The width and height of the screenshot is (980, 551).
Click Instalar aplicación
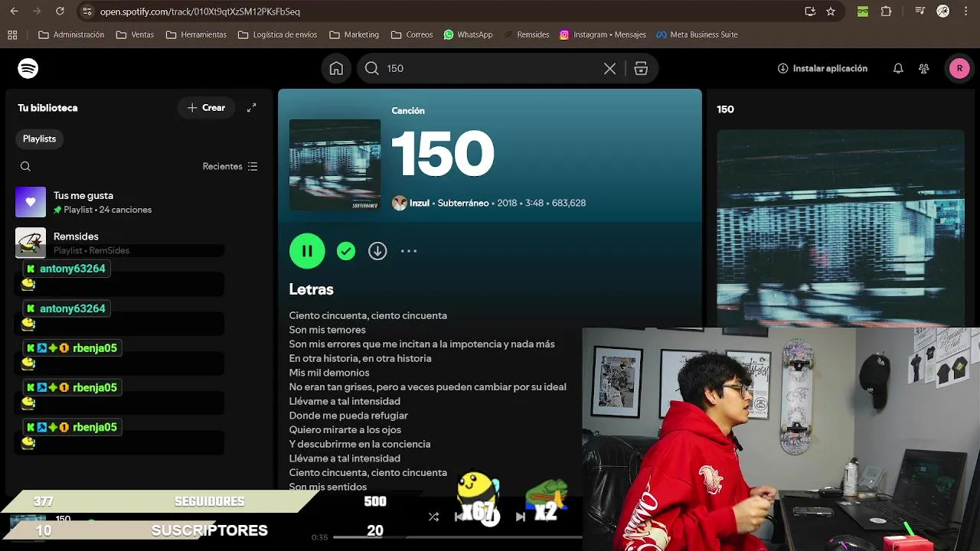point(822,68)
